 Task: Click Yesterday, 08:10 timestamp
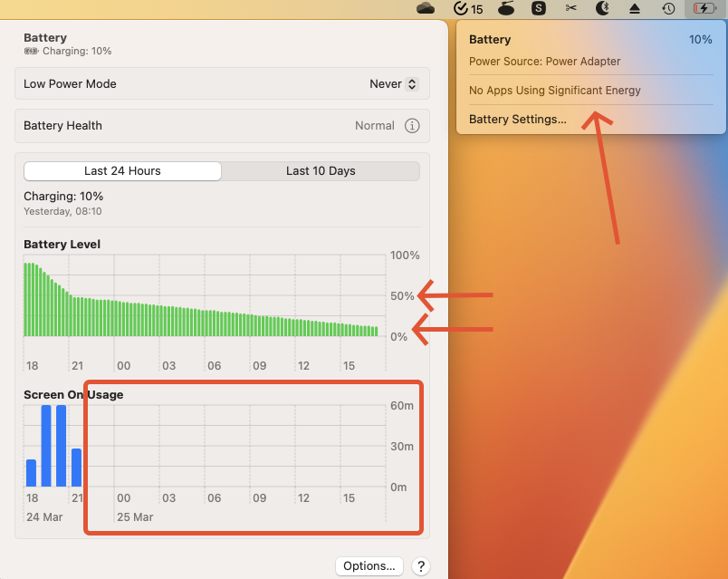coord(62,211)
